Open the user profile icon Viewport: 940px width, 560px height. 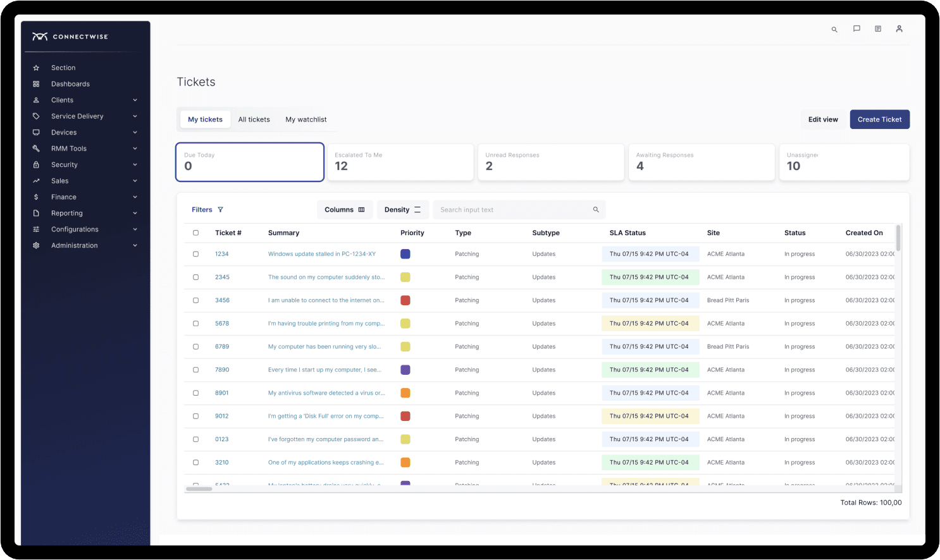point(899,28)
